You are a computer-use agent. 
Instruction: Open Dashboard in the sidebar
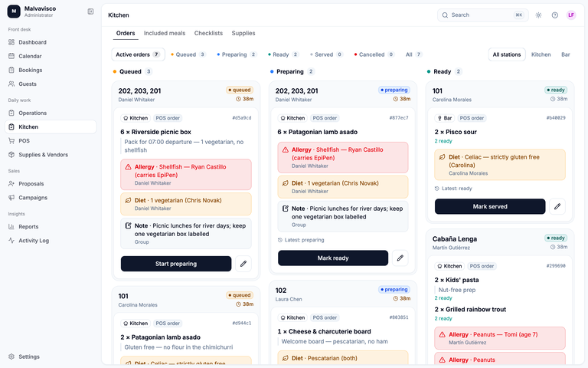point(51,42)
